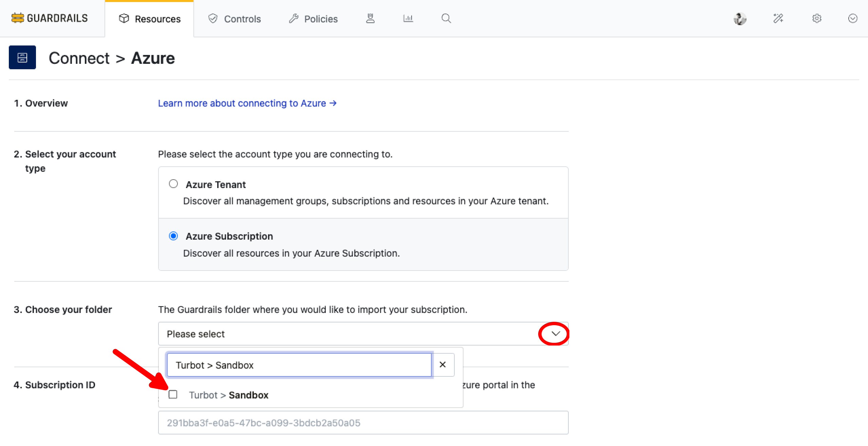Select the Azure Subscription radio button
Image resolution: width=868 pixels, height=446 pixels.
pos(173,236)
